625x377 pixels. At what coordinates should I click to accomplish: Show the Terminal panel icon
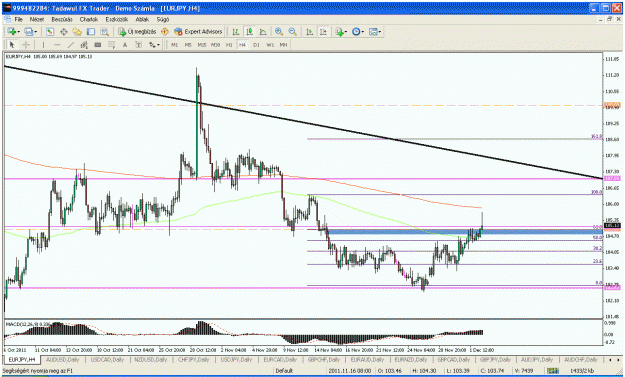coord(91,31)
